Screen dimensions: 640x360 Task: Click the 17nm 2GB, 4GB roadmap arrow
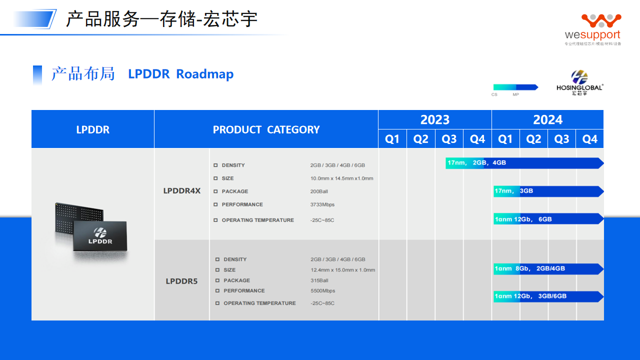point(524,163)
